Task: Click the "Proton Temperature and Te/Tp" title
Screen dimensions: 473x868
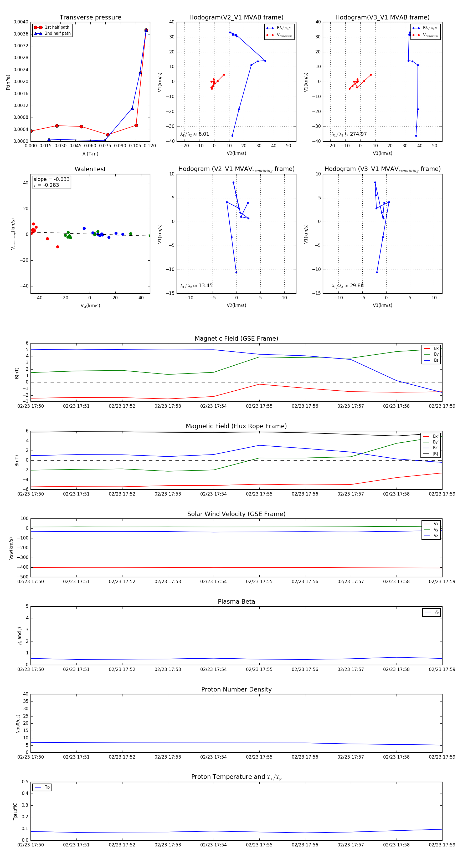Action: click(236, 777)
